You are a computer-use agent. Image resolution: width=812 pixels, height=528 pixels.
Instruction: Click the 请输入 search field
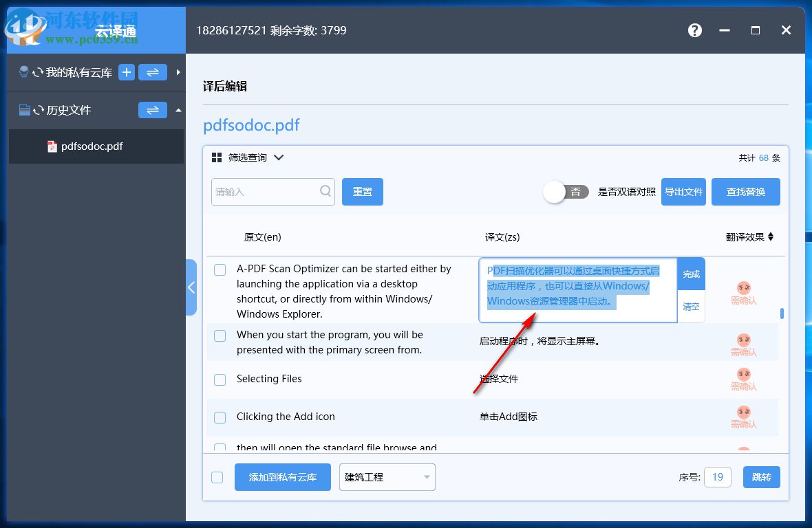point(273,192)
